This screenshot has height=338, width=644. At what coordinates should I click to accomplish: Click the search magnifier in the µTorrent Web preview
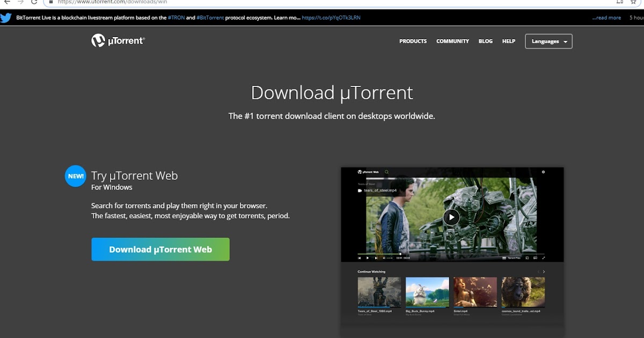click(x=386, y=172)
